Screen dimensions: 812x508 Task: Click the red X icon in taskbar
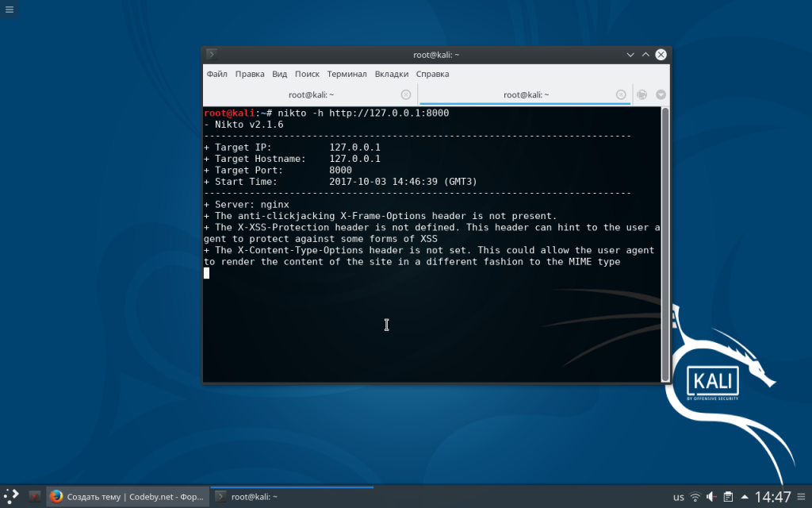point(35,496)
